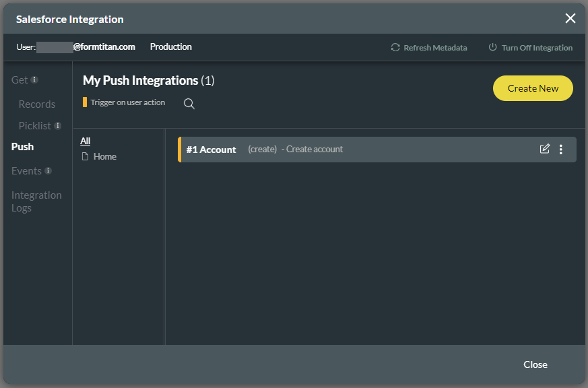
Task: Select the All filter link
Action: (x=85, y=141)
